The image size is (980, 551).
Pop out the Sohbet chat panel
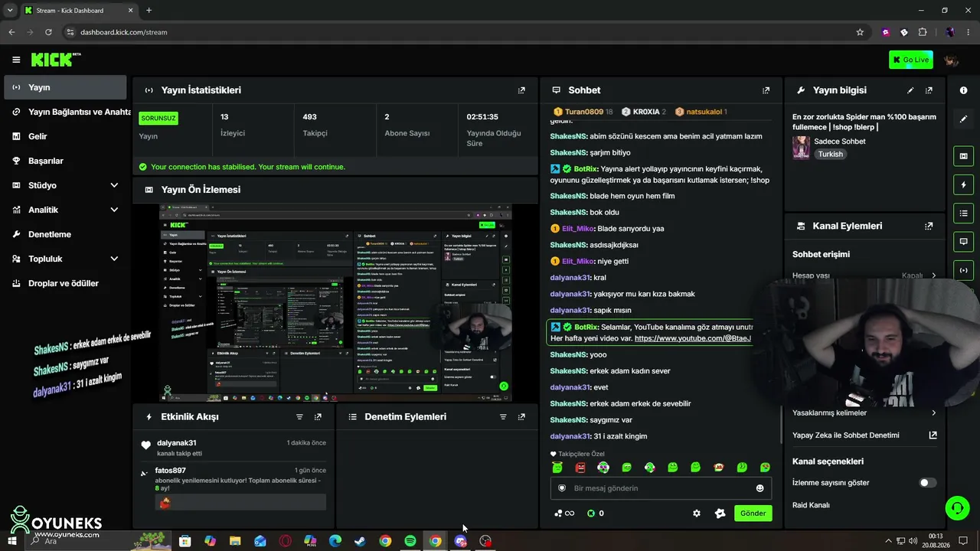coord(766,90)
